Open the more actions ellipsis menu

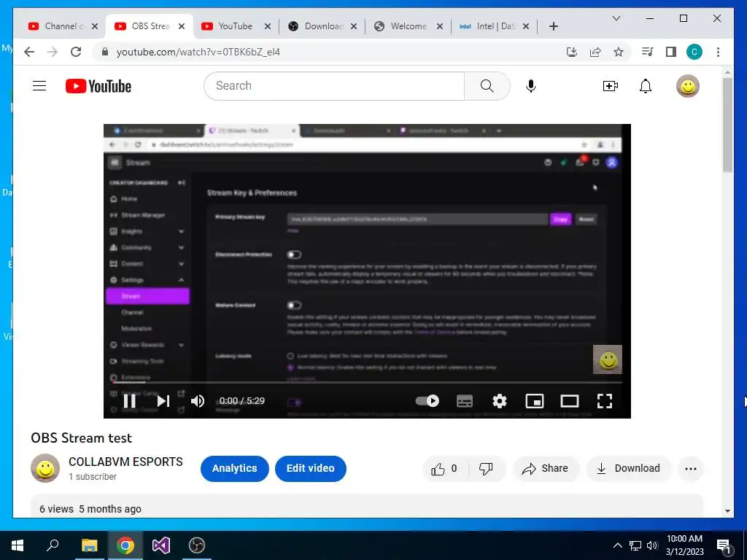click(691, 469)
